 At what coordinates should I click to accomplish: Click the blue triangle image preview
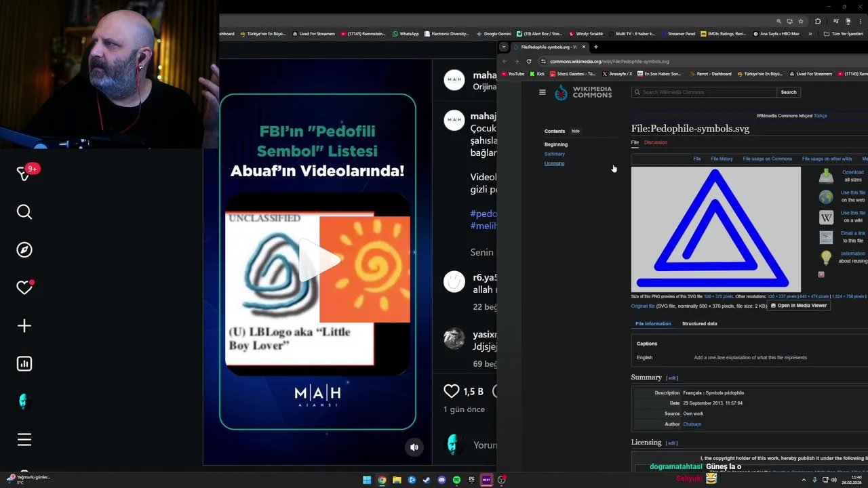716,229
